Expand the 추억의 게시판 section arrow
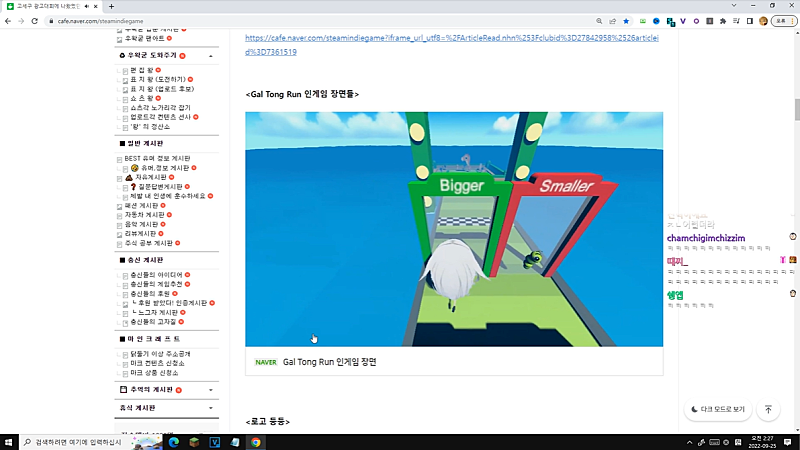Viewport: 800px width, 450px height. click(211, 390)
